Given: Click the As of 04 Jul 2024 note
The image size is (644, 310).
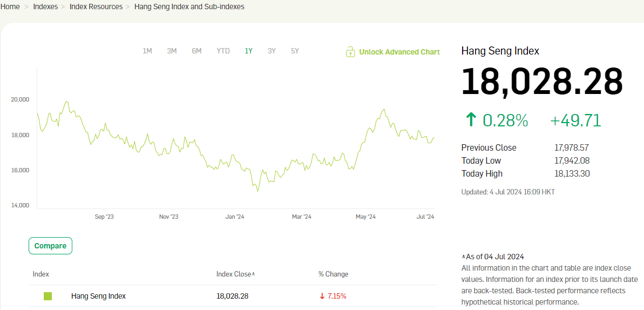Looking at the screenshot, I should 493,257.
